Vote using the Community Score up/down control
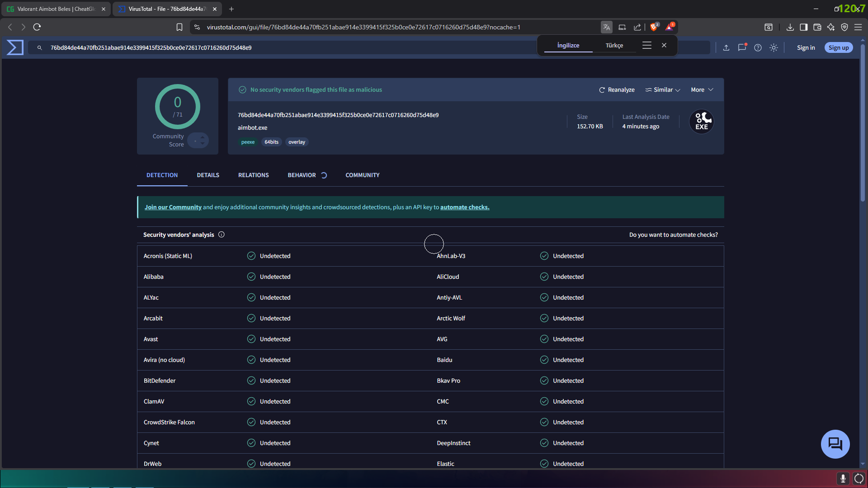The image size is (868, 488). (198, 141)
